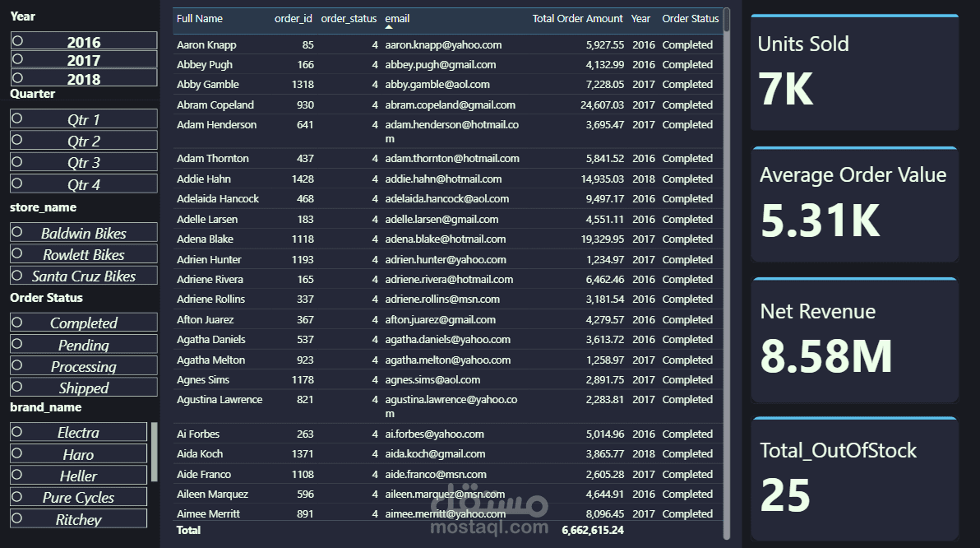The height and width of the screenshot is (548, 980).
Task: Sort by Order Status column header in table
Action: 691,19
